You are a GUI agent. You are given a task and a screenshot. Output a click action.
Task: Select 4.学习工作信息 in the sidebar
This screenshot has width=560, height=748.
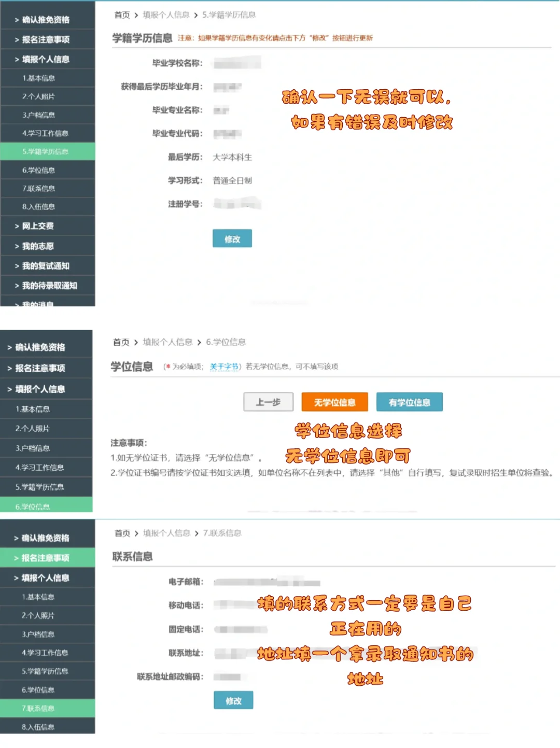pos(47,133)
